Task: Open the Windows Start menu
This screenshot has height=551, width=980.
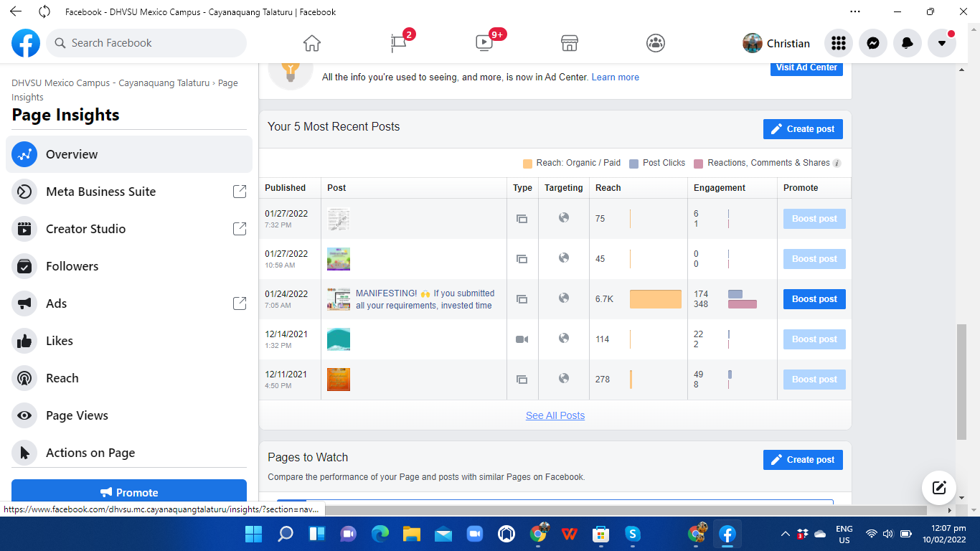Action: click(254, 534)
